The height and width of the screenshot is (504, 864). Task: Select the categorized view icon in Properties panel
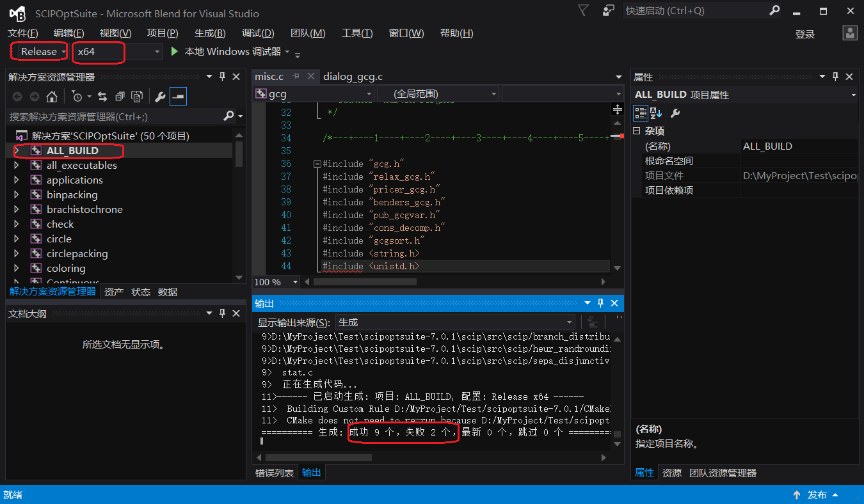pos(641,113)
